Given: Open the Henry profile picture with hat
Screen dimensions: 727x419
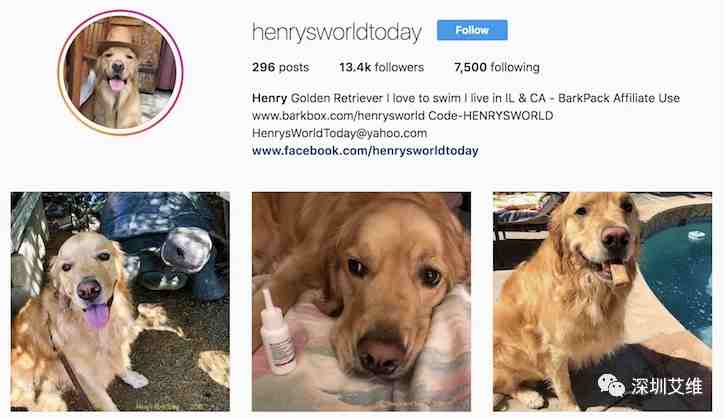Looking at the screenshot, I should (x=121, y=72).
